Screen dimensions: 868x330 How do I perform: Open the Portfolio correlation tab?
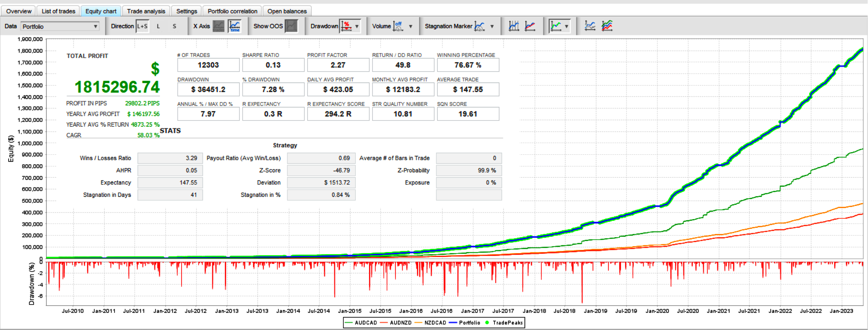pos(232,11)
